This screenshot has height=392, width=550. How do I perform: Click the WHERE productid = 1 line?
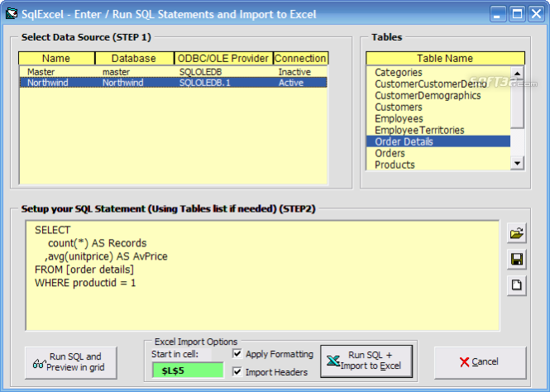pyautogui.click(x=85, y=283)
